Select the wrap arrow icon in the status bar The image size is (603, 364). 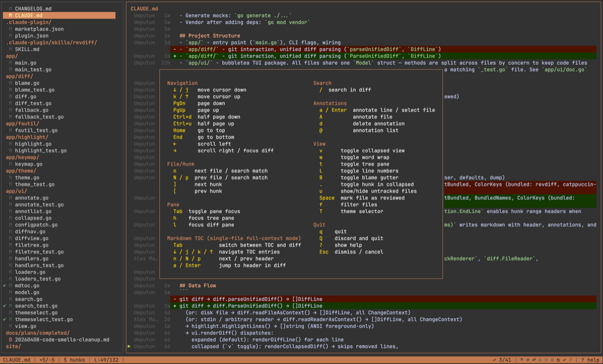pyautogui.click(x=534, y=360)
